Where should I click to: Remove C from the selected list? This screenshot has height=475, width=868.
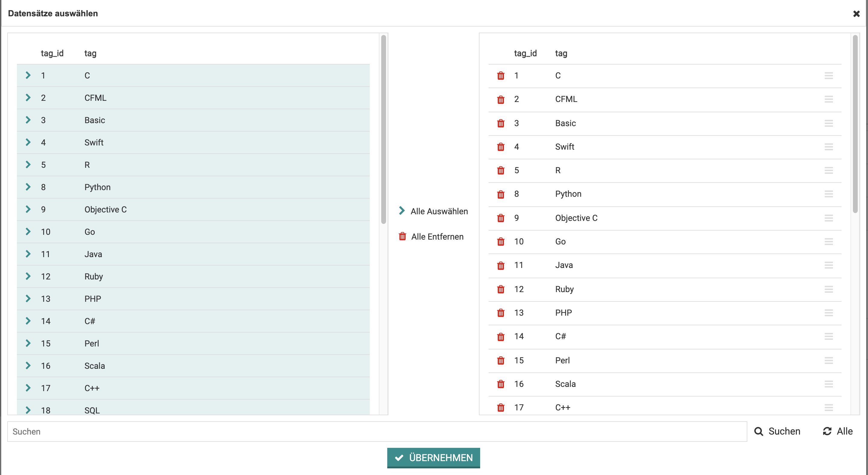tap(501, 75)
